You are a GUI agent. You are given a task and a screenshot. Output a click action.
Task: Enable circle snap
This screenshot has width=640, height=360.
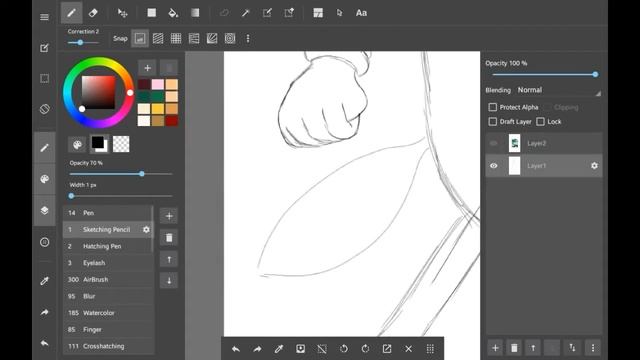click(230, 39)
